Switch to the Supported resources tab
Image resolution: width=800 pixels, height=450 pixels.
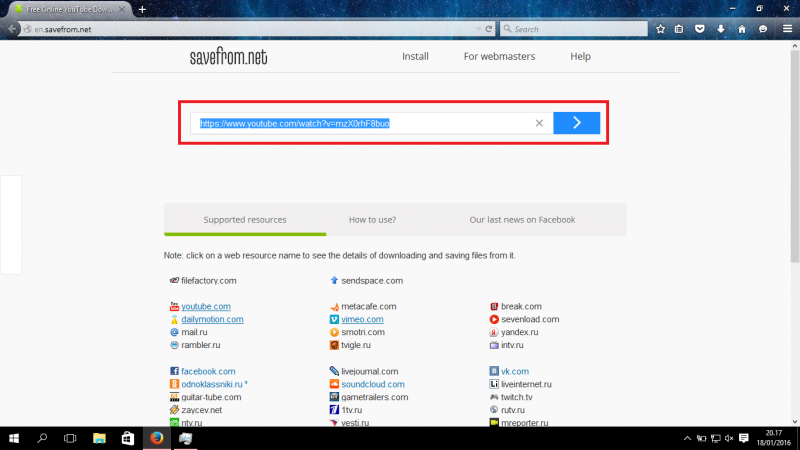coord(245,220)
